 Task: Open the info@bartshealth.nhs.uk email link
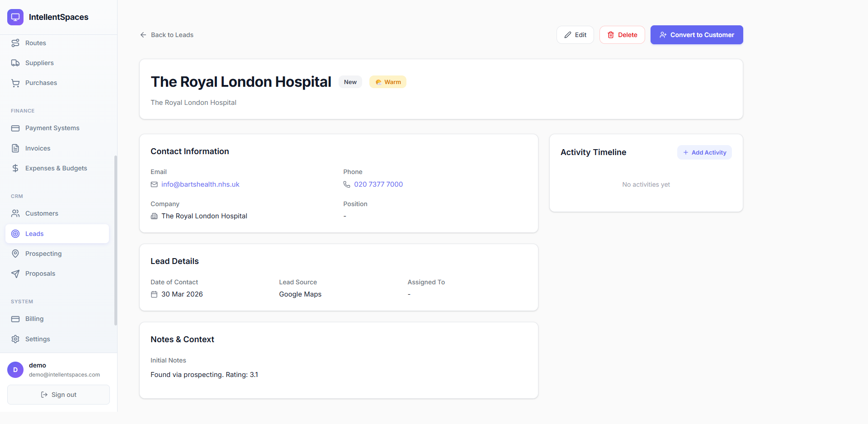click(x=200, y=184)
